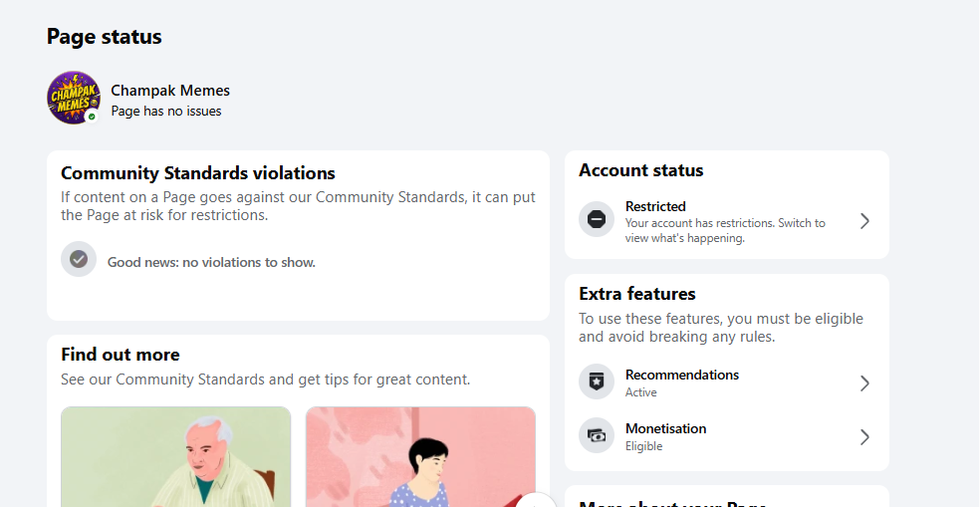Click the grey checkmark no-violations icon
Image resolution: width=980 pixels, height=507 pixels.
tap(79, 259)
